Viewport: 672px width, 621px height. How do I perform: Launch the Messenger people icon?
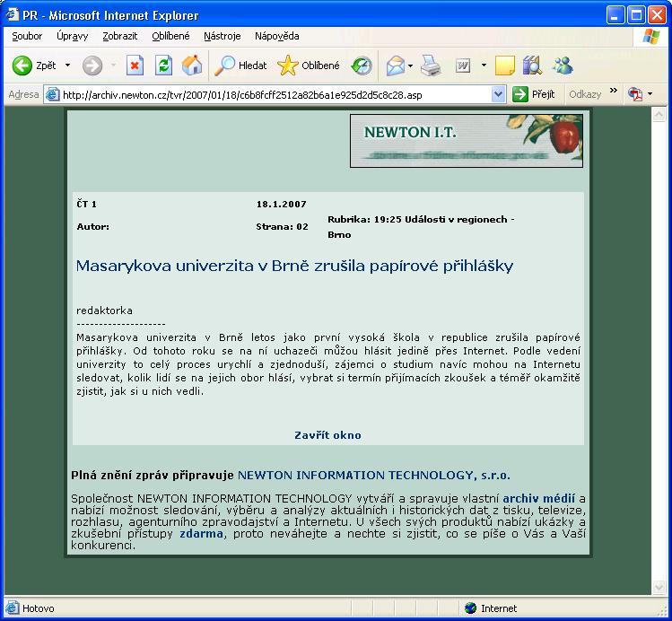pos(563,66)
